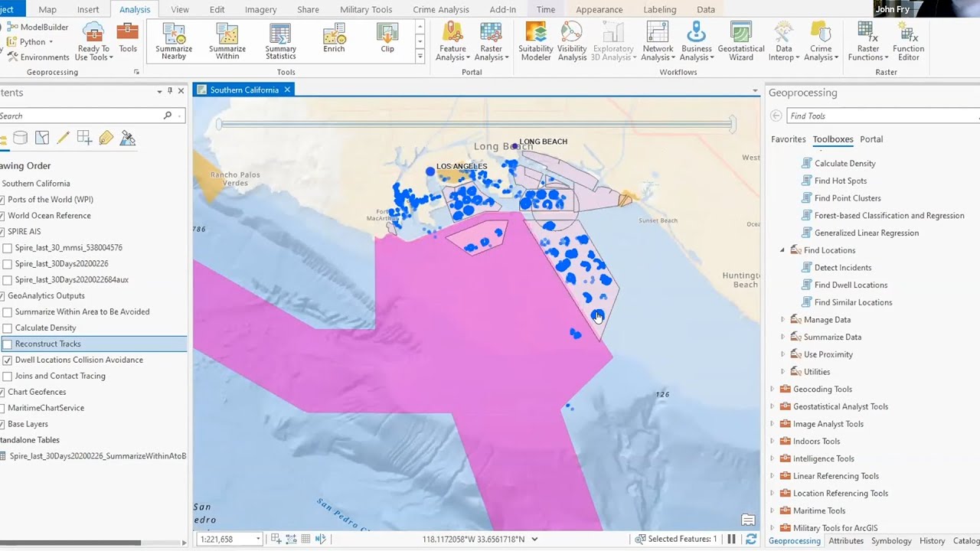
Task: Open History pane tab
Action: pos(932,540)
